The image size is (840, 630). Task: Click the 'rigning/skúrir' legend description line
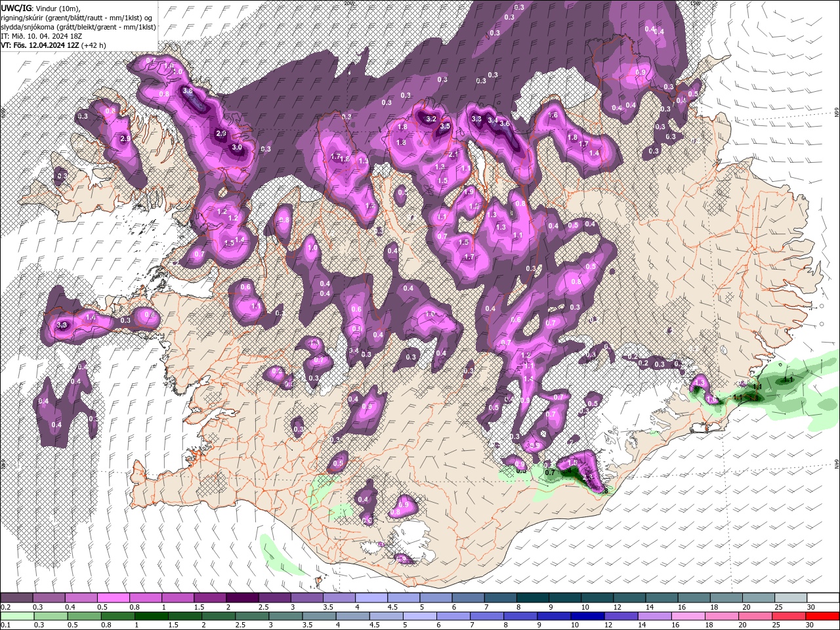pos(77,18)
